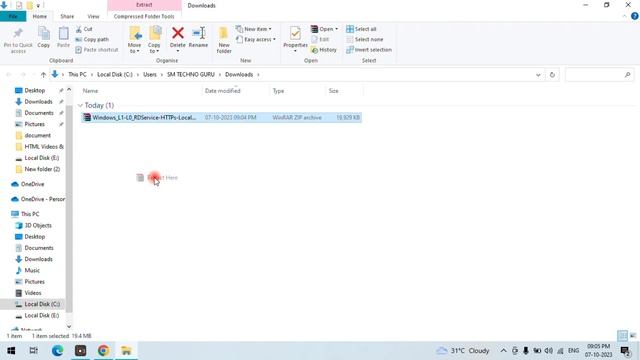Viewport: 640px width, 360px height.
Task: Sort by the Type column header
Action: 278,91
